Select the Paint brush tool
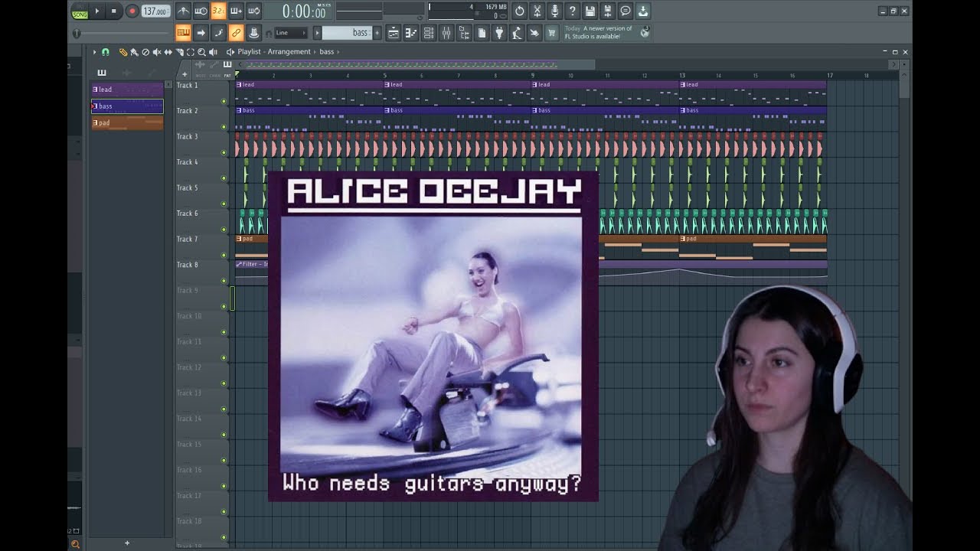 pos(134,52)
